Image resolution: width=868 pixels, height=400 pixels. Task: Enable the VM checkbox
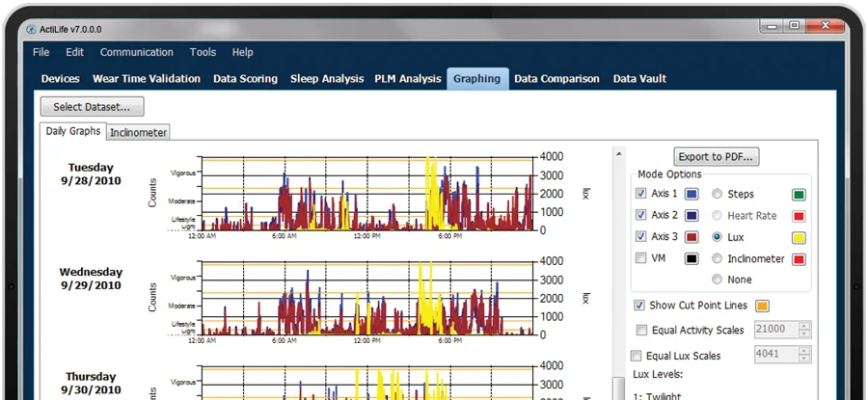pyautogui.click(x=641, y=258)
